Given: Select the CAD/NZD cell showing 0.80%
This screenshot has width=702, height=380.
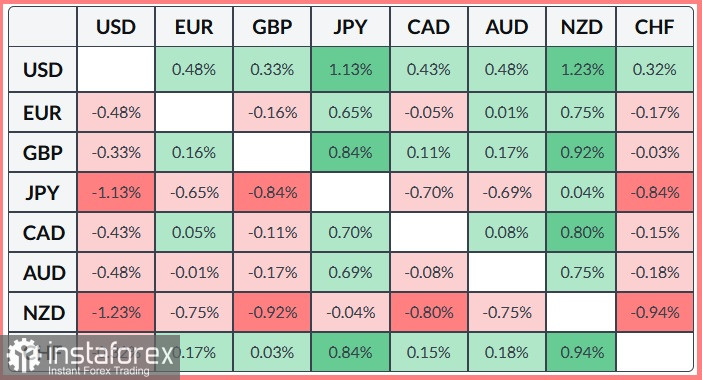Looking at the screenshot, I should point(581,232).
